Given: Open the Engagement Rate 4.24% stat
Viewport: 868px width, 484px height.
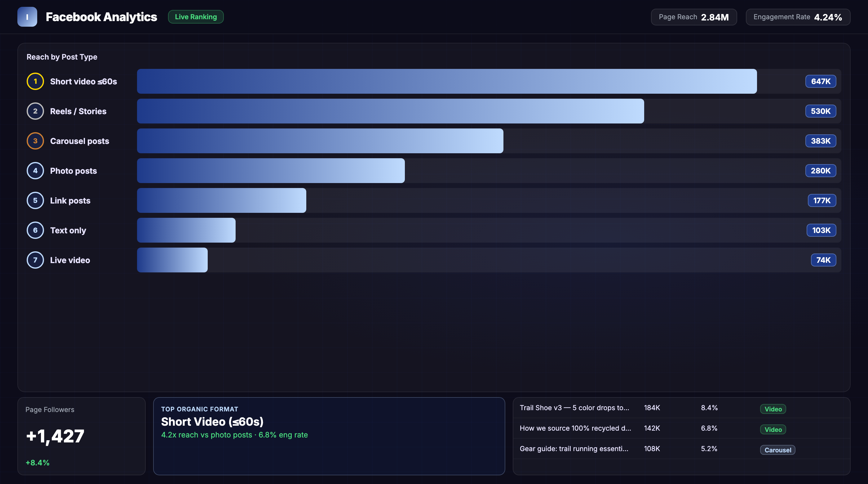Looking at the screenshot, I should coord(798,17).
